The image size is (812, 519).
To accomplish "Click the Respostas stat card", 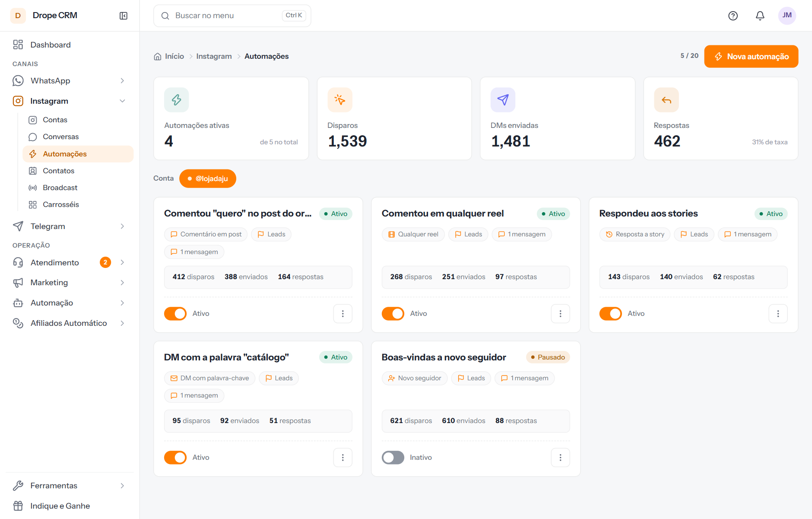I will coord(721,118).
